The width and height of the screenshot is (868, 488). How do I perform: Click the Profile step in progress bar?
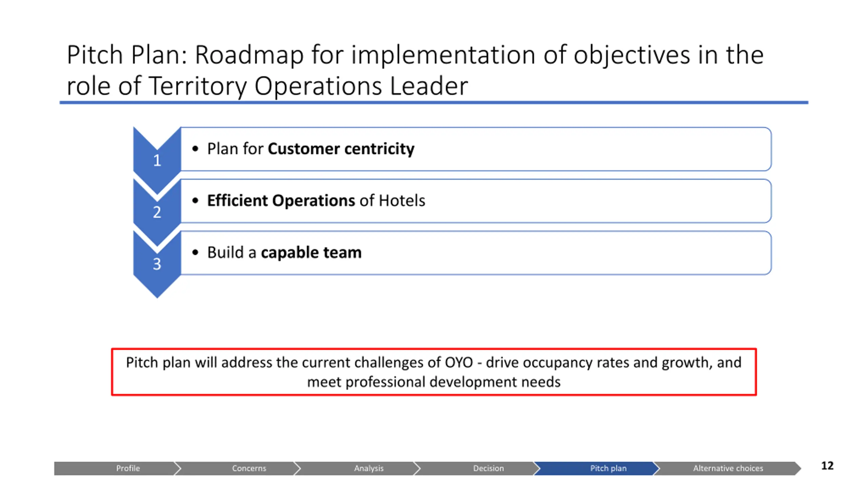tap(117, 468)
